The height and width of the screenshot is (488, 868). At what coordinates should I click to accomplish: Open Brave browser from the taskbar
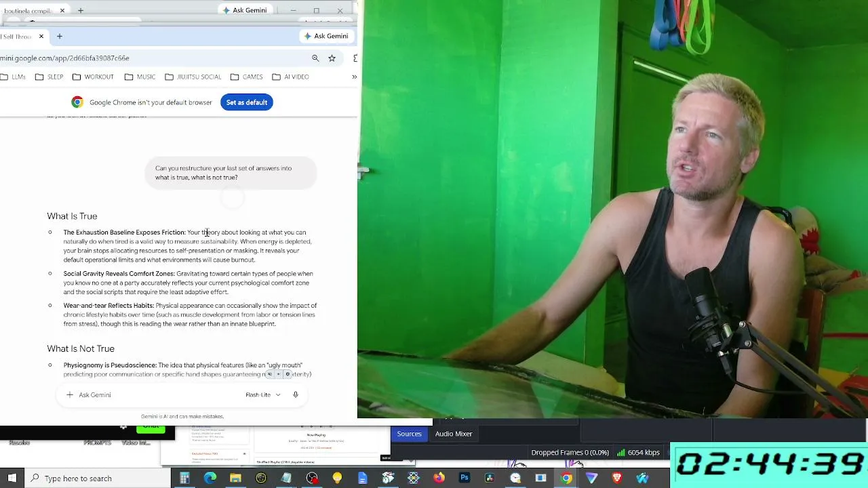click(617, 479)
